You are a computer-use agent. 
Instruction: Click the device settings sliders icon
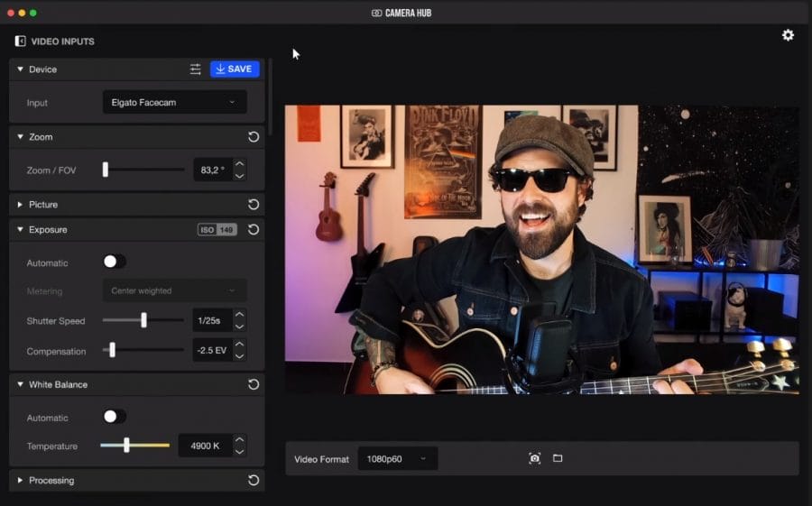(196, 69)
